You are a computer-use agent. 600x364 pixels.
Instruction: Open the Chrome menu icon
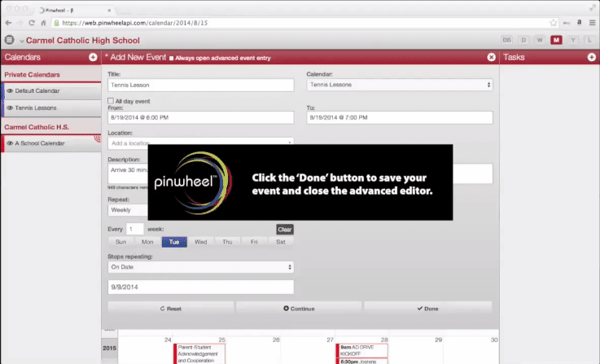pos(593,23)
